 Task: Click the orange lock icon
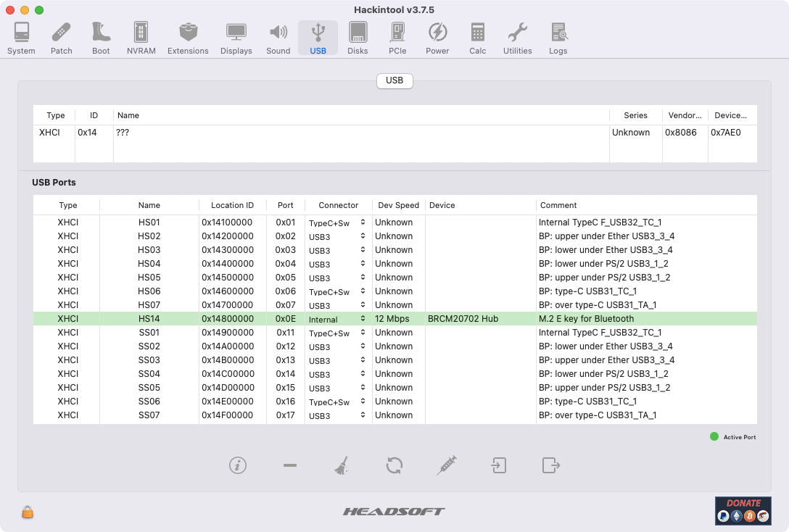pos(28,512)
